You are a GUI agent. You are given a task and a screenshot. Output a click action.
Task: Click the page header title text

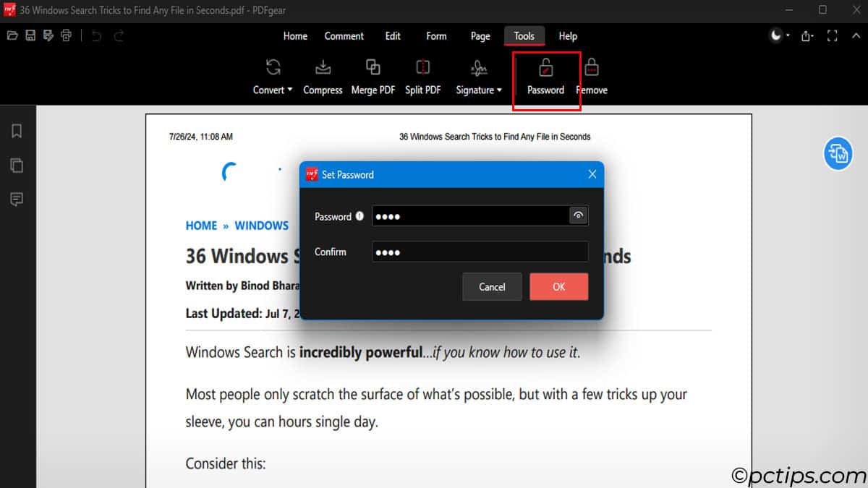pos(495,137)
